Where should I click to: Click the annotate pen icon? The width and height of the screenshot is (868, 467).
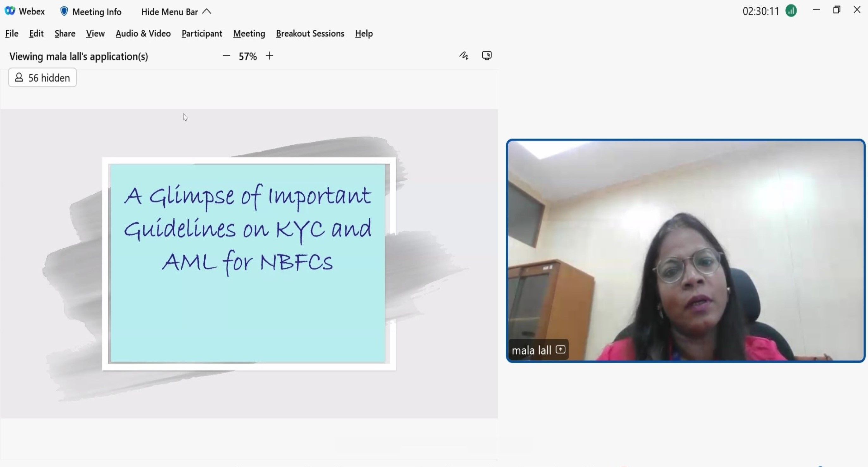464,56
